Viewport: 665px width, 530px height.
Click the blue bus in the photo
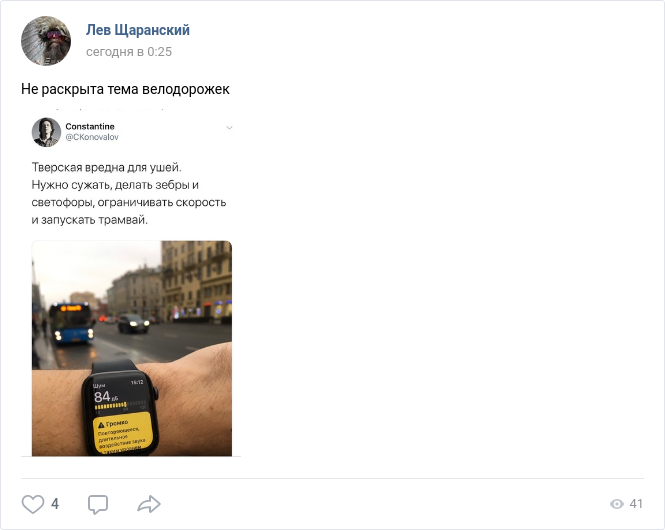point(72,322)
